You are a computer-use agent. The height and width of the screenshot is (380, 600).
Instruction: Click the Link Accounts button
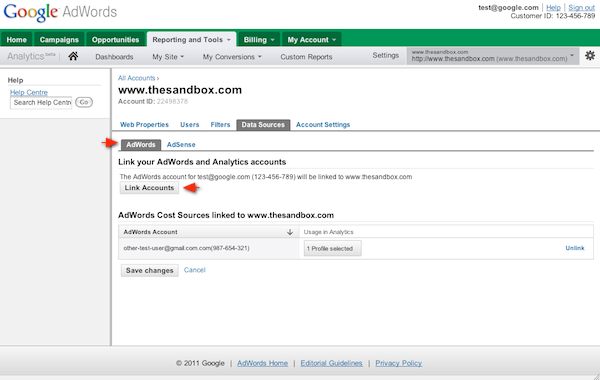[149, 188]
